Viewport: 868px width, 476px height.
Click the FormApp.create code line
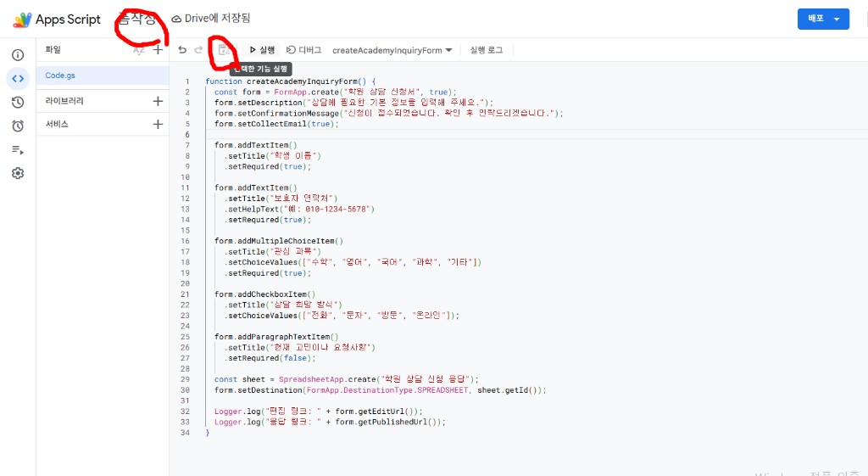tap(335, 92)
